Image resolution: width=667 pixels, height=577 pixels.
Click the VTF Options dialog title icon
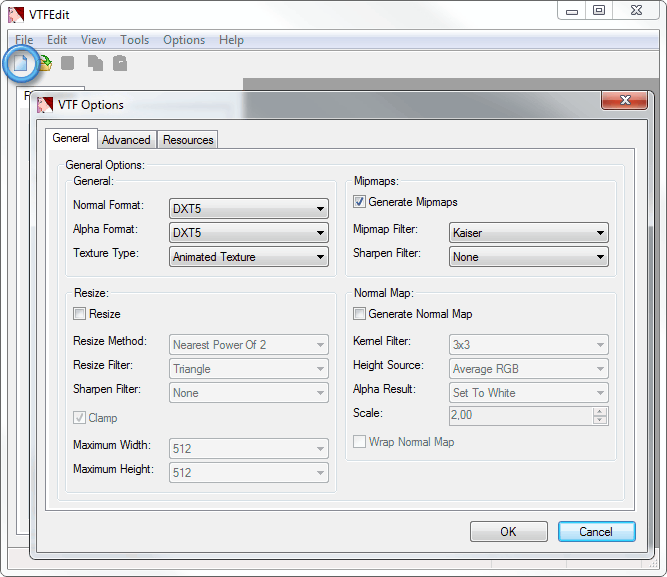45,105
